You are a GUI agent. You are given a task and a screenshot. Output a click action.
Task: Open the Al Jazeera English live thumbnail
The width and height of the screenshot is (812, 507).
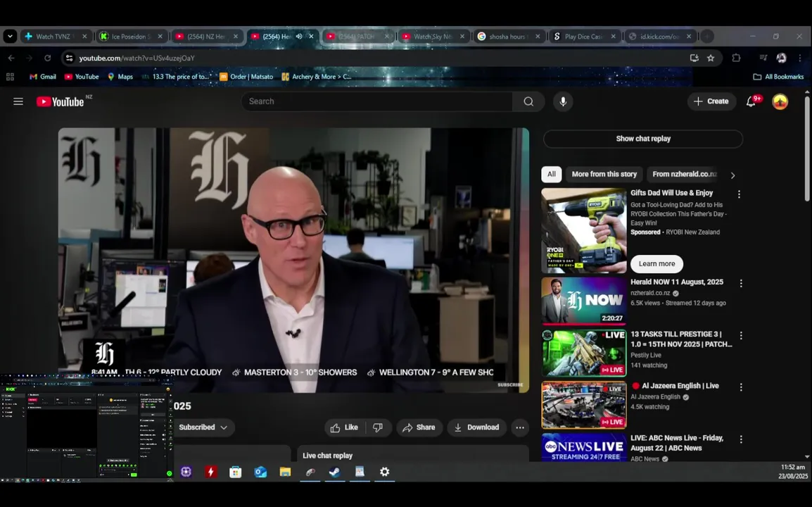tap(583, 405)
